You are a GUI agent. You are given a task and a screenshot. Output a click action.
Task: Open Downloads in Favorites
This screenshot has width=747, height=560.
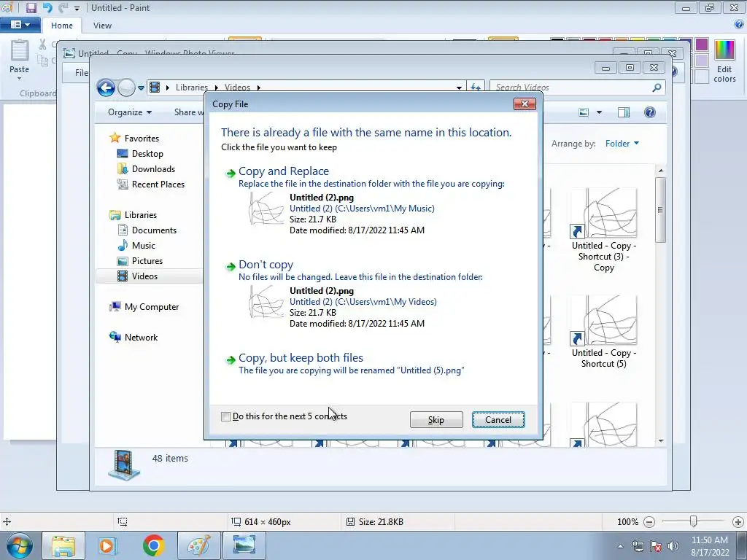click(153, 169)
